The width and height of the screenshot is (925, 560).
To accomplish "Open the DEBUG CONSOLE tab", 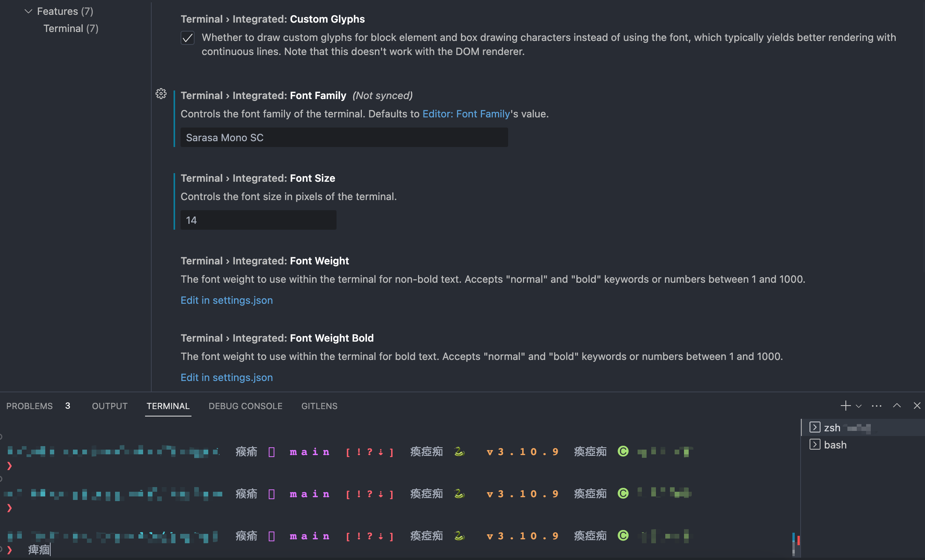I will click(245, 406).
